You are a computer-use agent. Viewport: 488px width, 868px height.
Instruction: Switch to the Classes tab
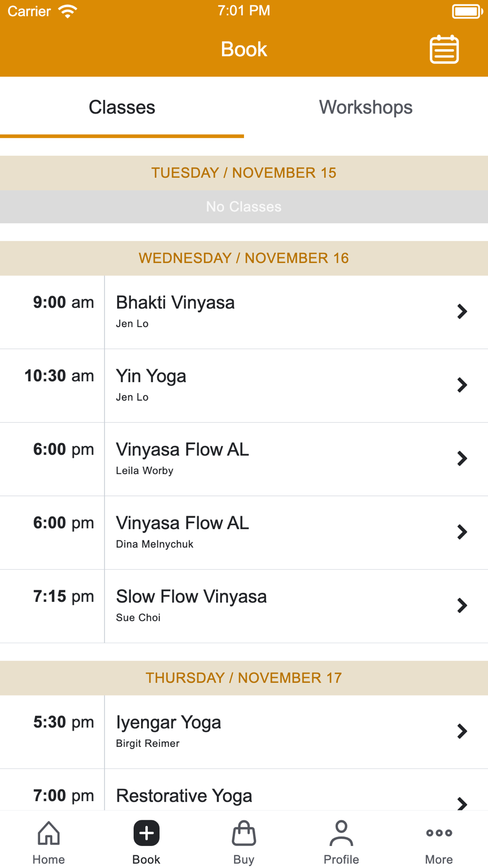tap(122, 107)
